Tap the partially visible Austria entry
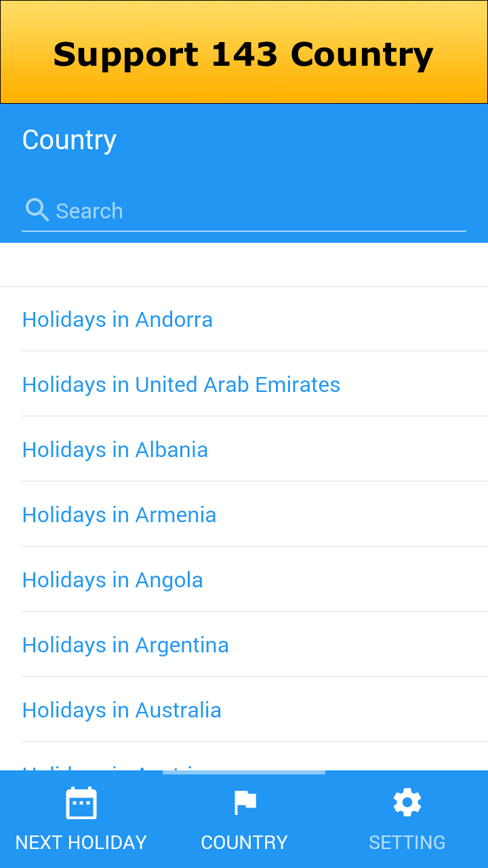Viewport: 488px width, 868px height. 108,767
